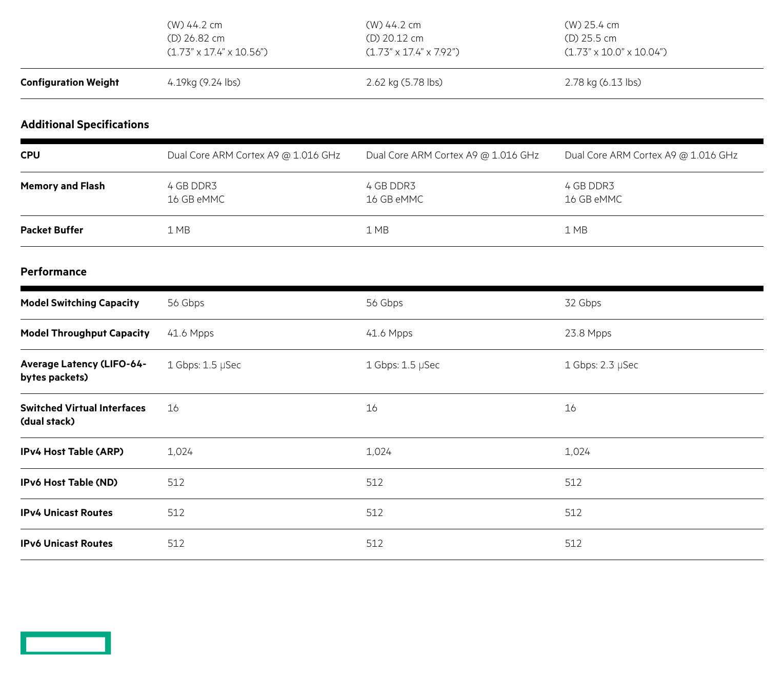Click the Configuration Weight row label
Viewport: 784px width, 675px height.
pos(70,83)
